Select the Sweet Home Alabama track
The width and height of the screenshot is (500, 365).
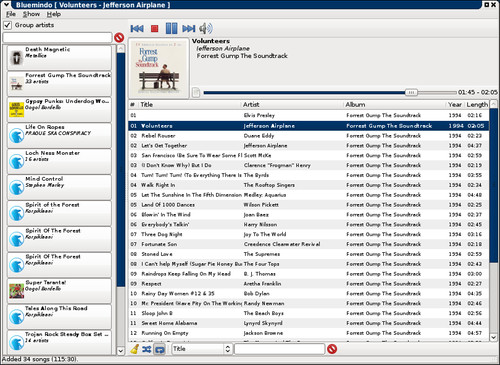(309, 323)
